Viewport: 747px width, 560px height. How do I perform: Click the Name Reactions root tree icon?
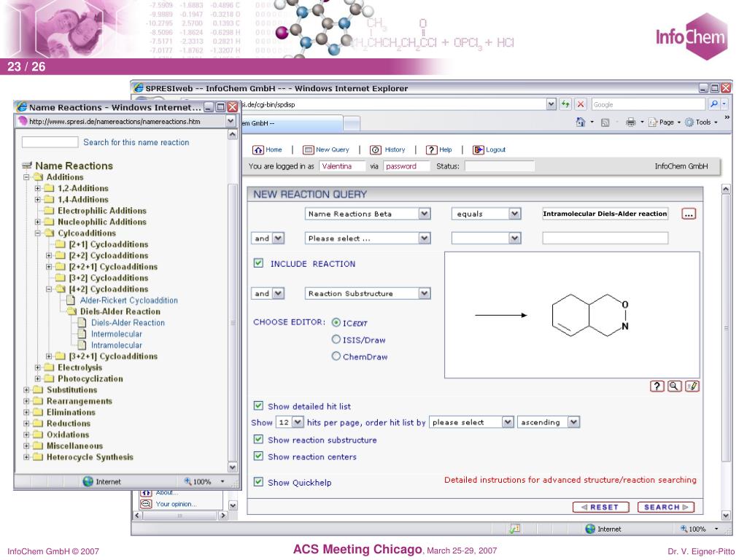[x=27, y=166]
